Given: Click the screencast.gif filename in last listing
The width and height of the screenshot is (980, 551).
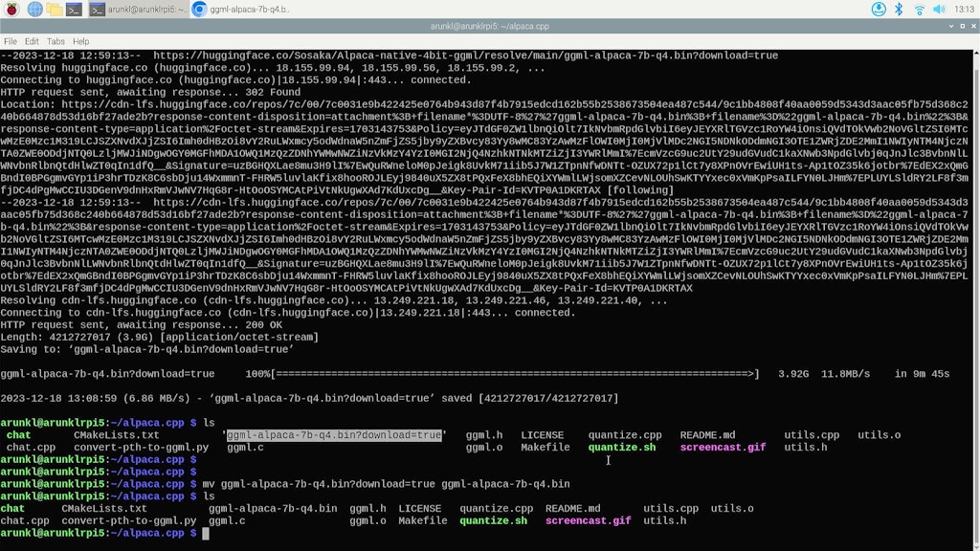Looking at the screenshot, I should pos(589,520).
